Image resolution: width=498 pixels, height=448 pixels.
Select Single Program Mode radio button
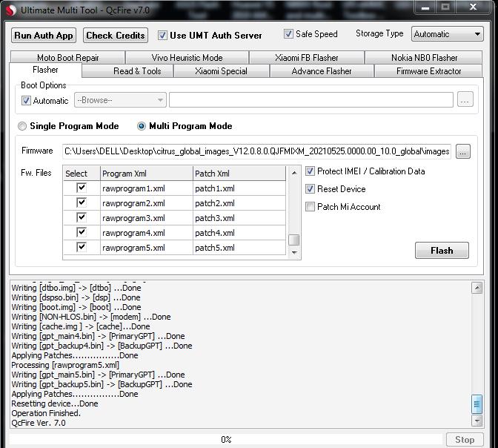(x=22, y=126)
